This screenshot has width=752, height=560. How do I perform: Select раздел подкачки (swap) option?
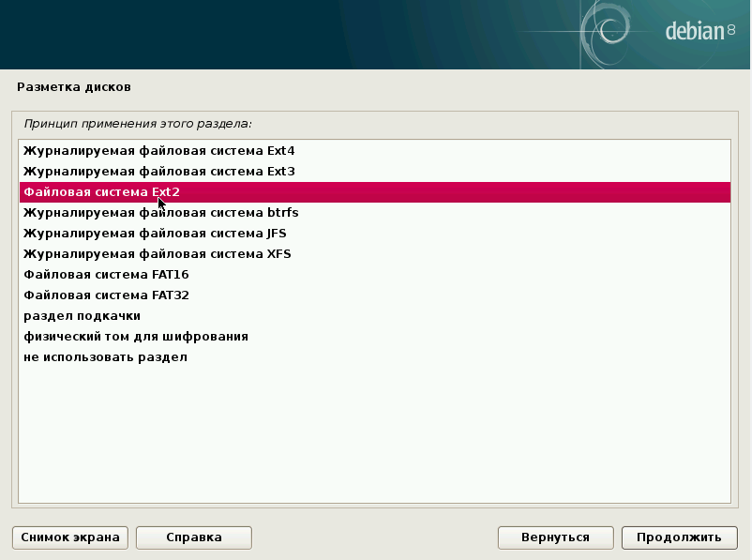point(83,316)
